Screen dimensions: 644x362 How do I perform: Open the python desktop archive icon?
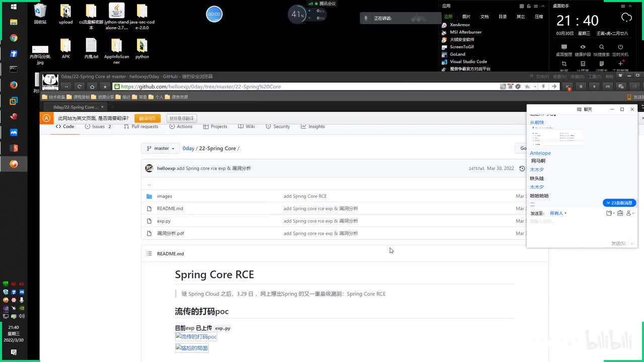click(x=142, y=48)
